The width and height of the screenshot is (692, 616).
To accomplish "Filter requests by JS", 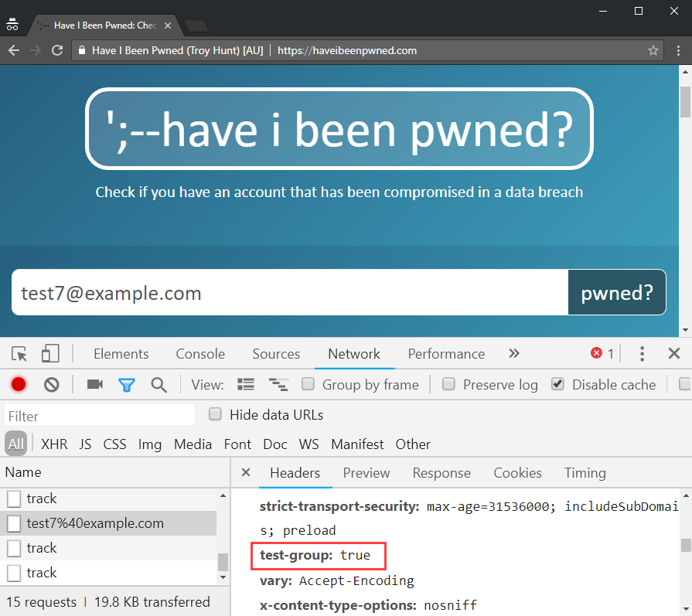I will click(85, 444).
